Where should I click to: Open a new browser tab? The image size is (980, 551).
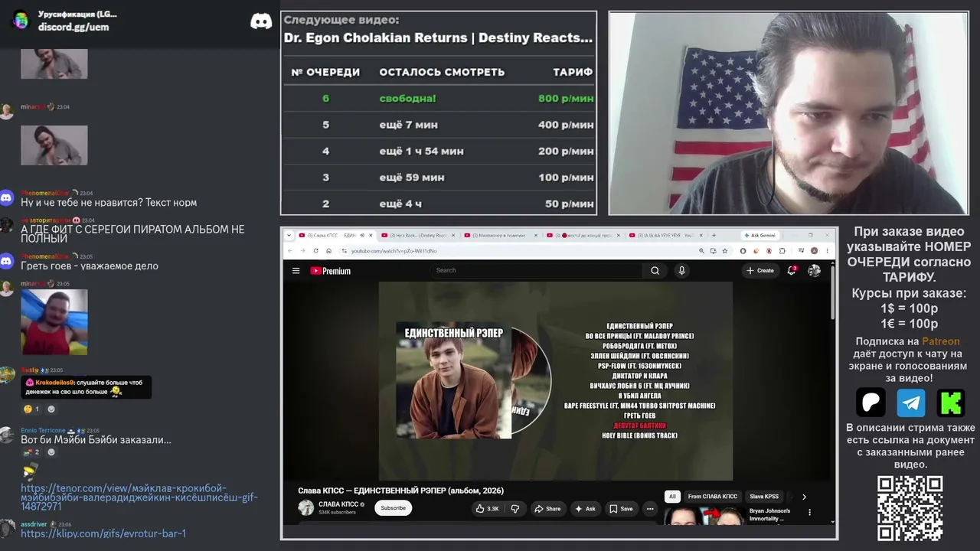click(x=714, y=235)
